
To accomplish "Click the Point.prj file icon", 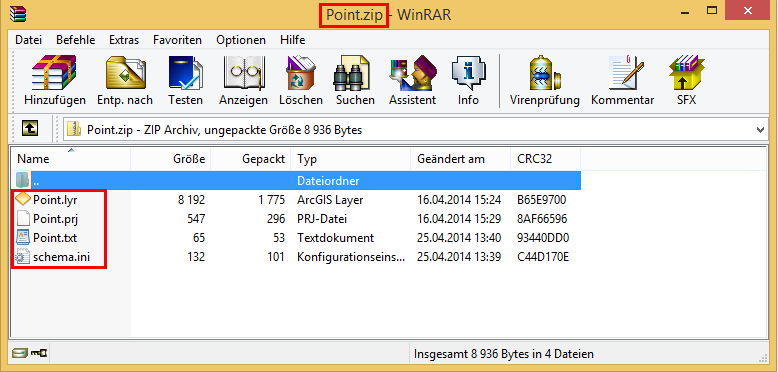I will tap(23, 218).
